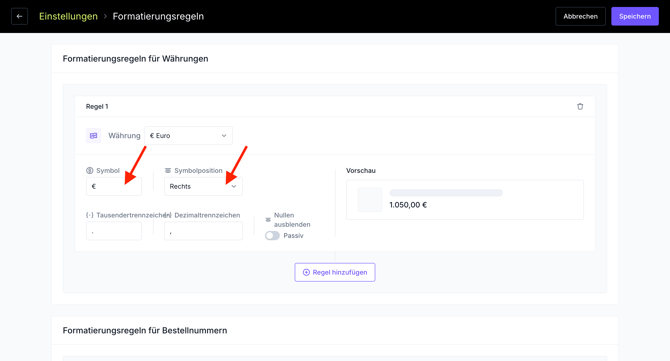Click the back arrow button
The height and width of the screenshot is (361, 670).
(19, 16)
